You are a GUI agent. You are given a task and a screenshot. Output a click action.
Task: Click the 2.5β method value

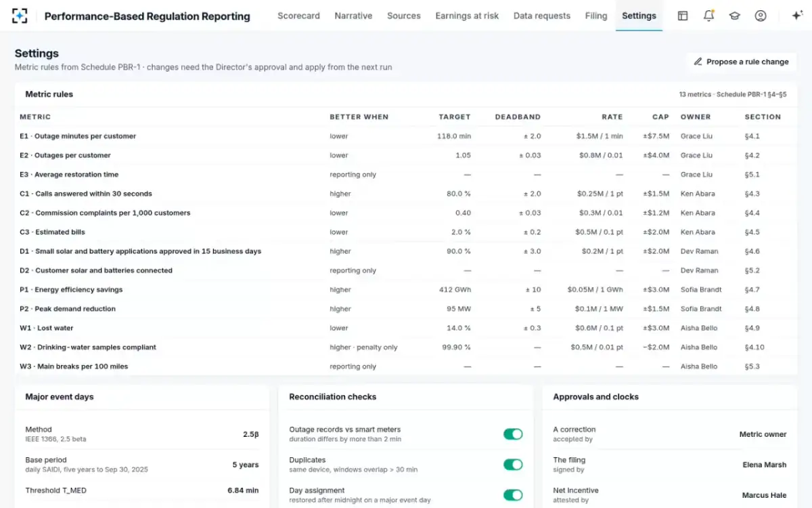click(x=251, y=434)
